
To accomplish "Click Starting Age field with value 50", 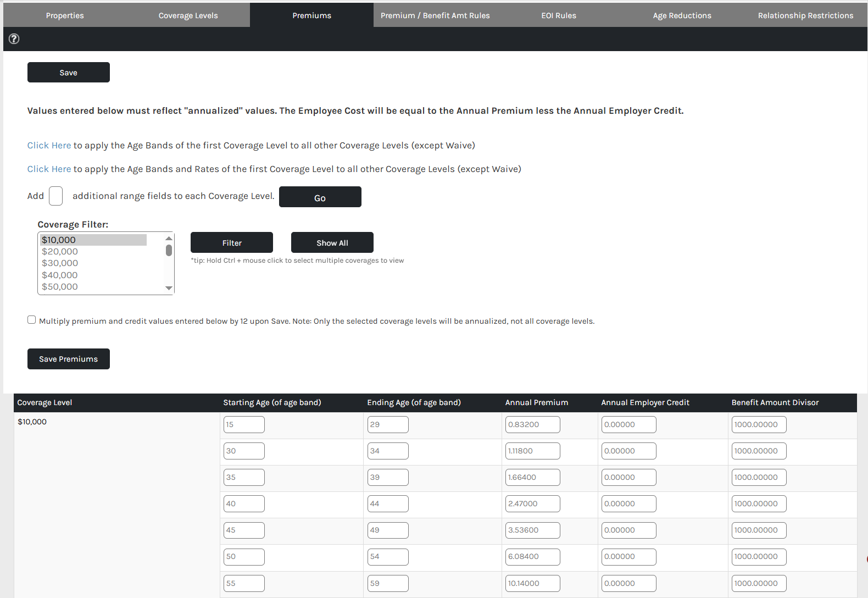I will click(244, 556).
